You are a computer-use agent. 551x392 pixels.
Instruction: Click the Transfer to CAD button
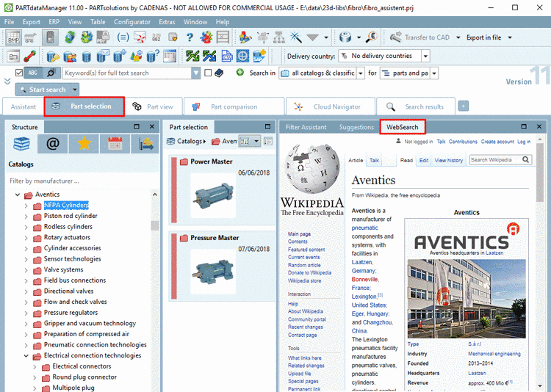[421, 37]
